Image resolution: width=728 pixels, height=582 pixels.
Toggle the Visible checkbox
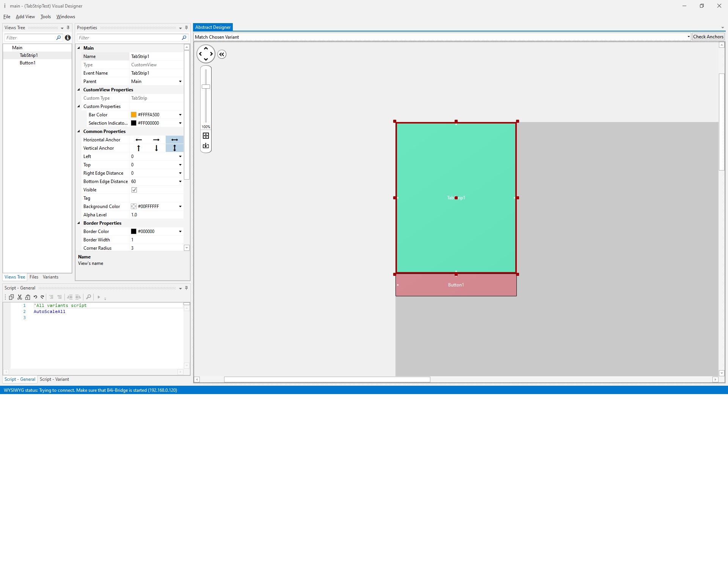(x=134, y=190)
